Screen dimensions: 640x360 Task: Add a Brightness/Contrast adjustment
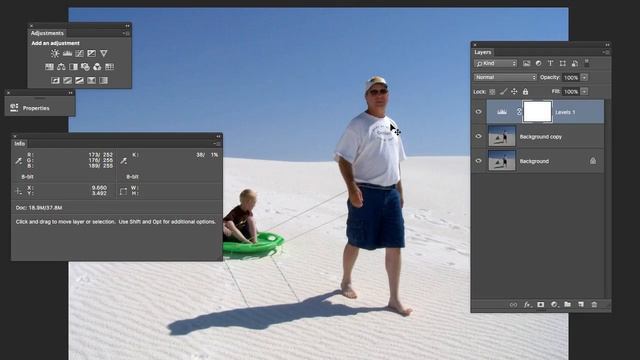coord(55,53)
